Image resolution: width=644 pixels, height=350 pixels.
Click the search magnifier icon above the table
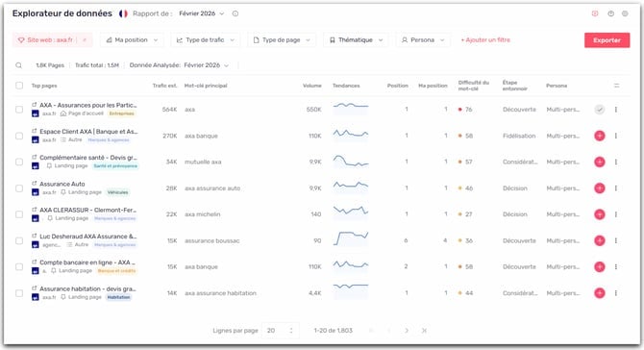(x=18, y=65)
